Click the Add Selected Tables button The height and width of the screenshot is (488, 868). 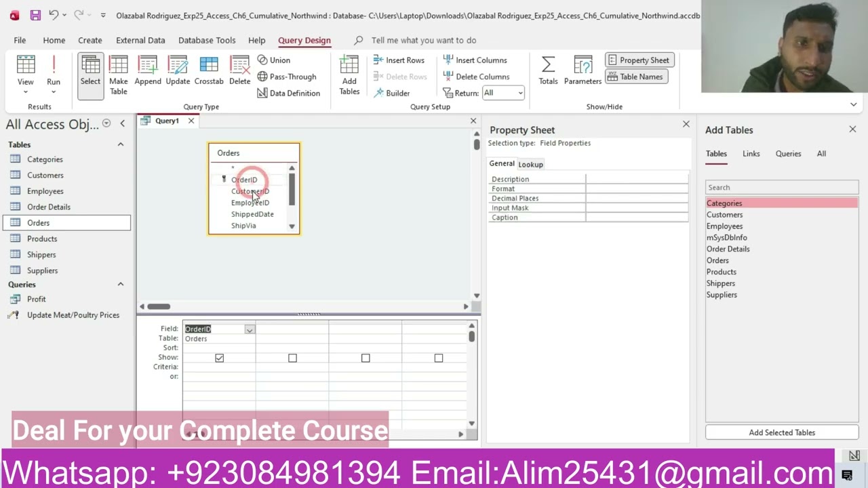pos(782,432)
